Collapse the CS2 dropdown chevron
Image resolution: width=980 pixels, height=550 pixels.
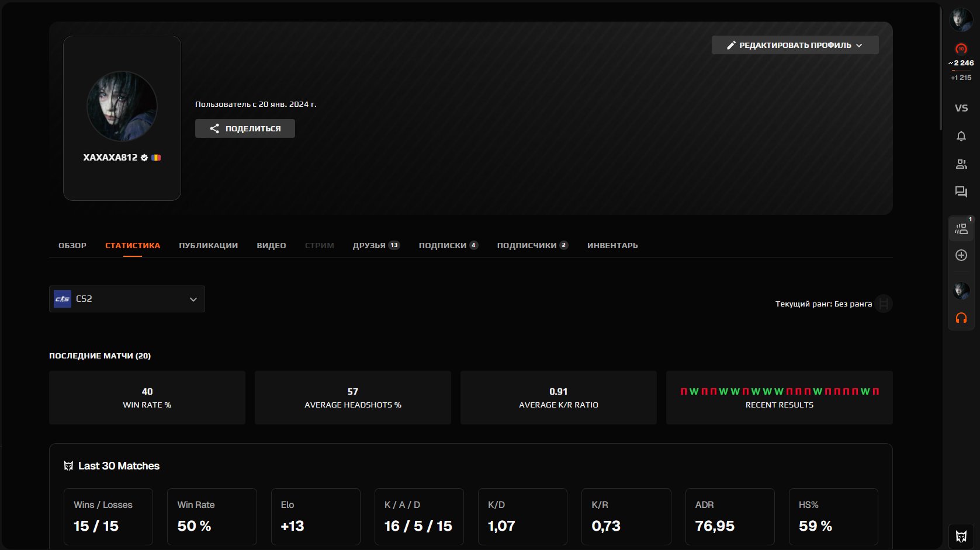tap(193, 299)
